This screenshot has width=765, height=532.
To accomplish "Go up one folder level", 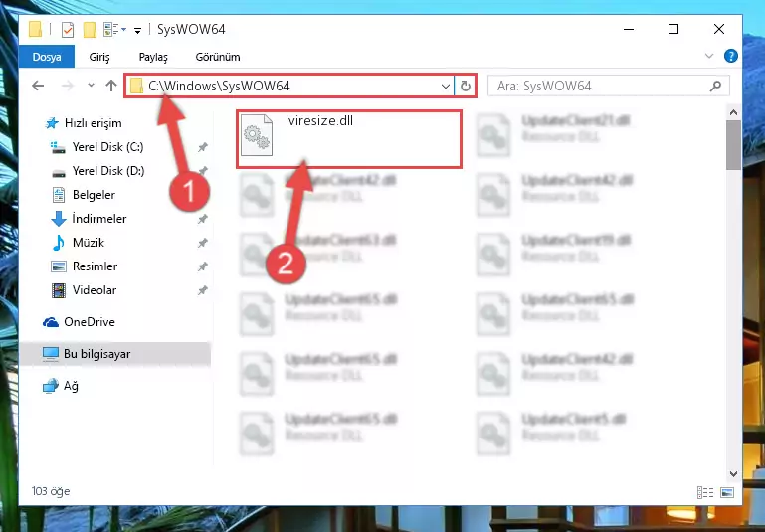I will point(111,86).
